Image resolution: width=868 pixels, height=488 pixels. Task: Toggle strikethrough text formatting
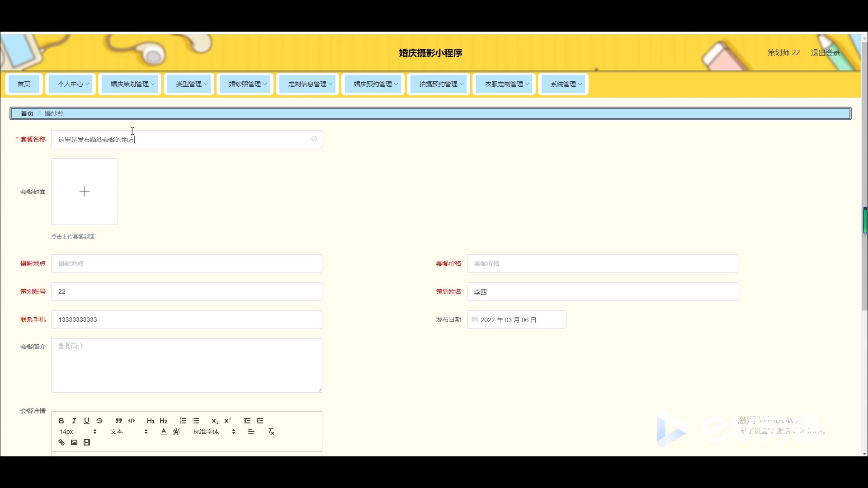point(99,421)
